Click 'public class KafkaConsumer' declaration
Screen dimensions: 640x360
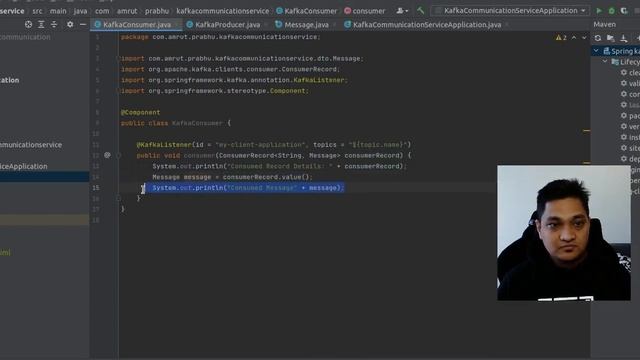coord(176,123)
